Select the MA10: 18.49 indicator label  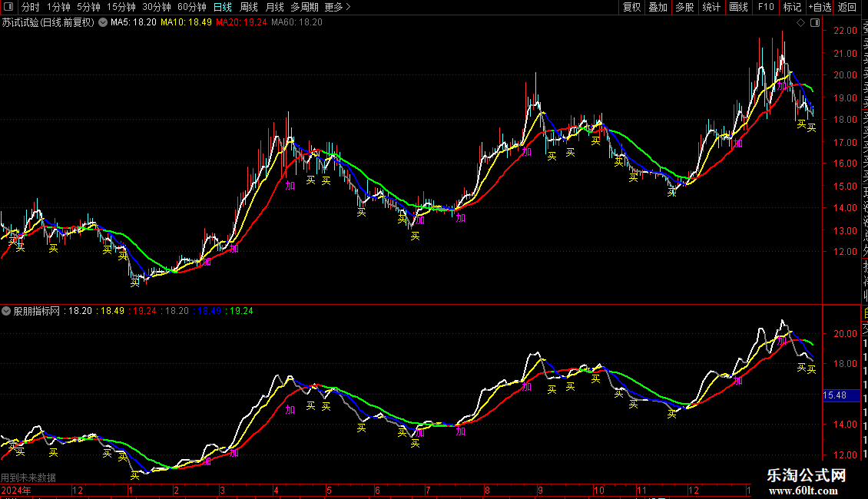click(x=186, y=23)
